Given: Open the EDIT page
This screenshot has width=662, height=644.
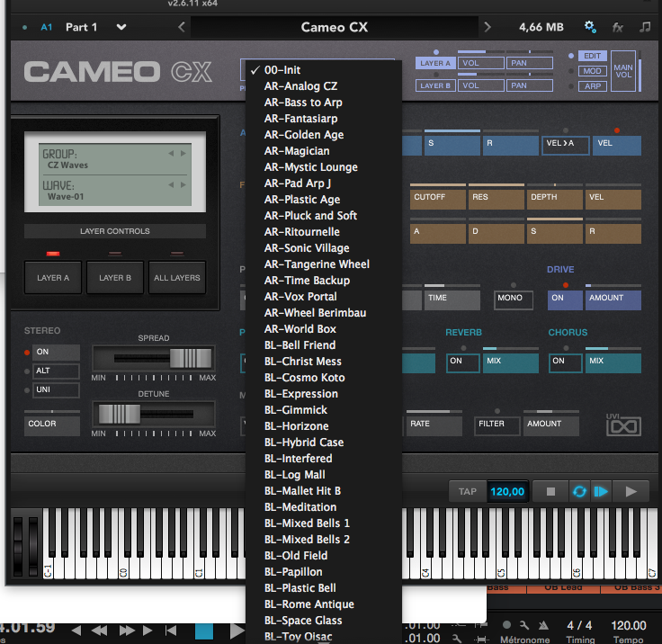Looking at the screenshot, I should pyautogui.click(x=593, y=56).
